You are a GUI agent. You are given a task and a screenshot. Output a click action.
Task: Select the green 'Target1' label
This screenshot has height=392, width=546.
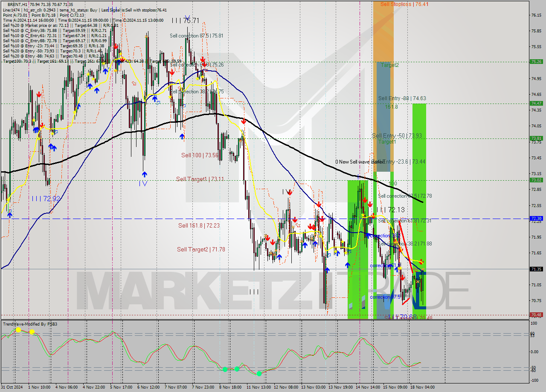[x=387, y=142]
